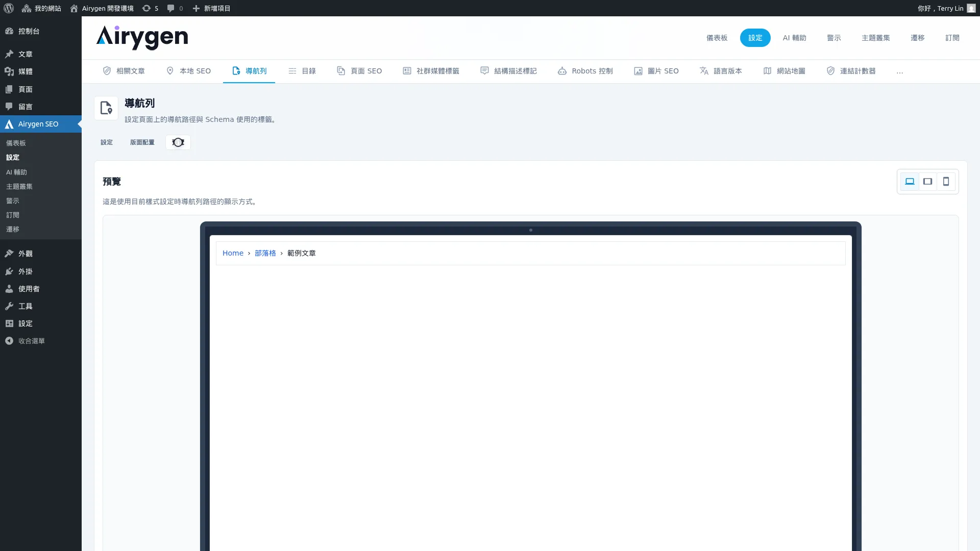Viewport: 980px width, 551px height.
Task: Open 使用者 menu in sidebar
Action: 41,289
